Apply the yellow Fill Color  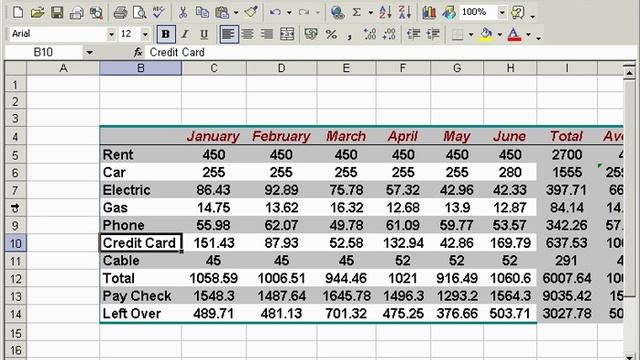tap(486, 35)
